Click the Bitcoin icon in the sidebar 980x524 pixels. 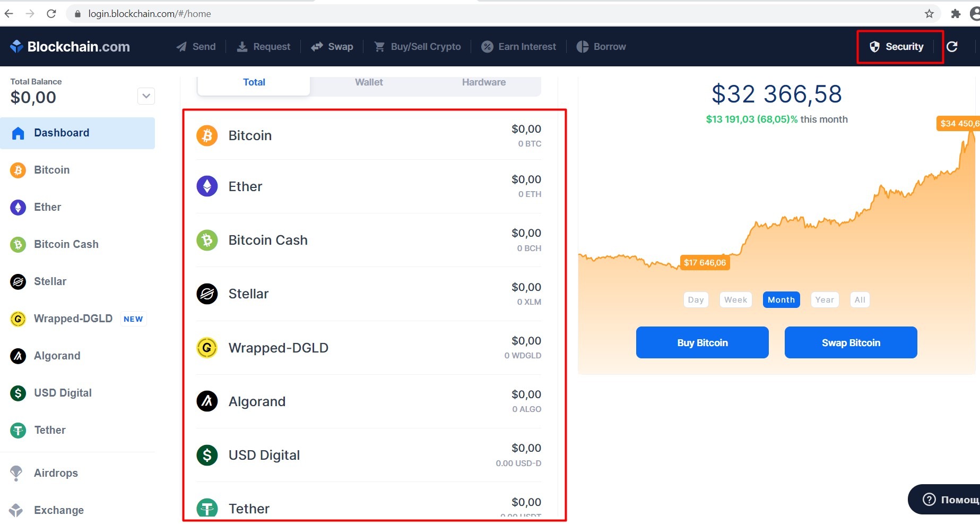pyautogui.click(x=18, y=170)
